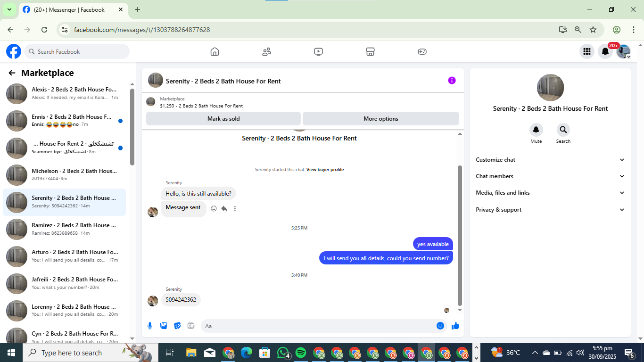Viewport: 644px width, 362px height.
Task: Click the Search Facebook field
Action: point(77,51)
